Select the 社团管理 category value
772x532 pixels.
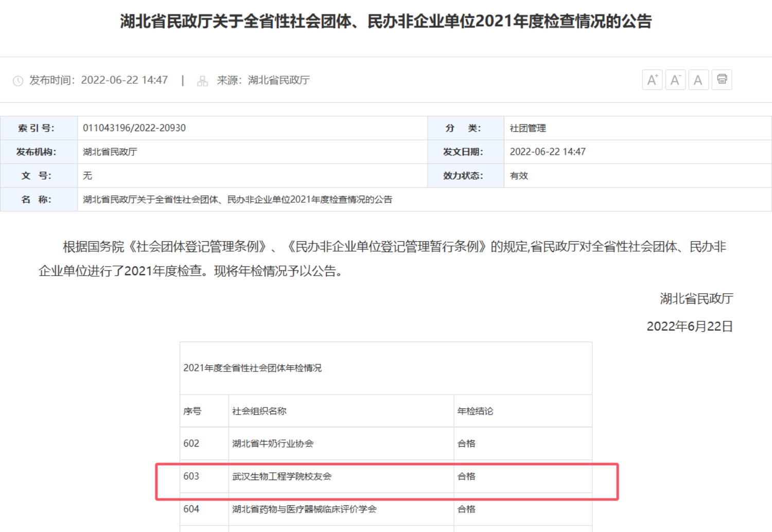pyautogui.click(x=528, y=128)
